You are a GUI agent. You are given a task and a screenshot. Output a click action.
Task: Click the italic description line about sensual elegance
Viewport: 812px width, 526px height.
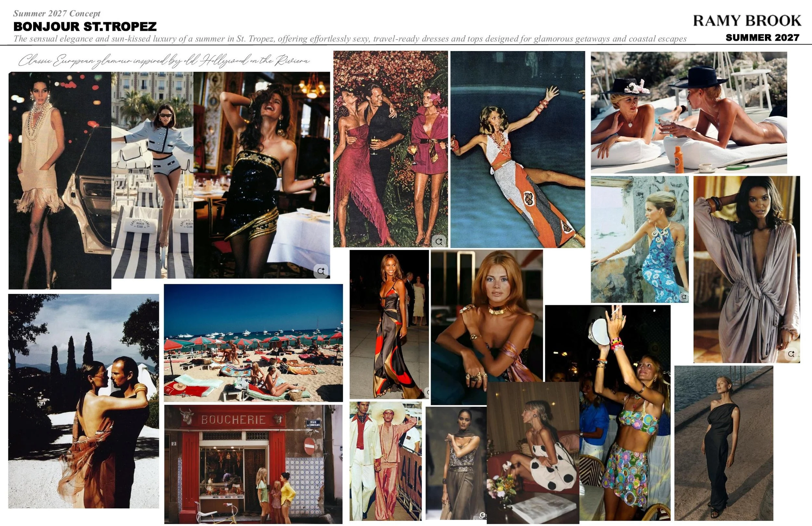[x=350, y=39]
